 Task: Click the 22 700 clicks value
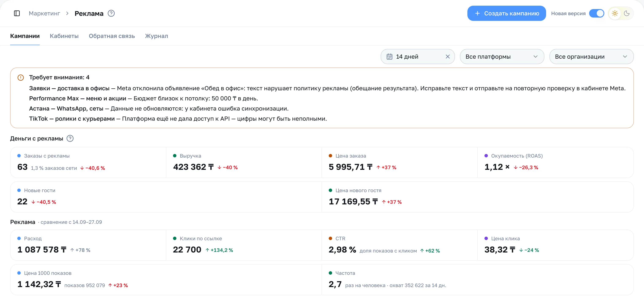[x=187, y=250]
